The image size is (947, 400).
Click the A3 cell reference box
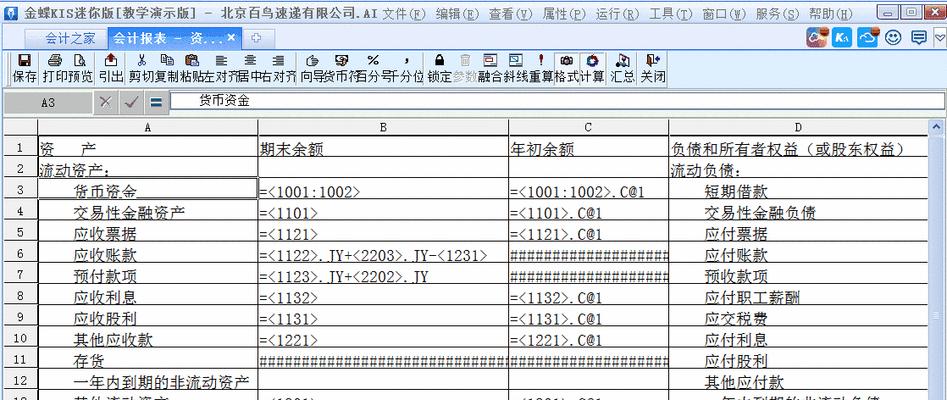[x=48, y=103]
